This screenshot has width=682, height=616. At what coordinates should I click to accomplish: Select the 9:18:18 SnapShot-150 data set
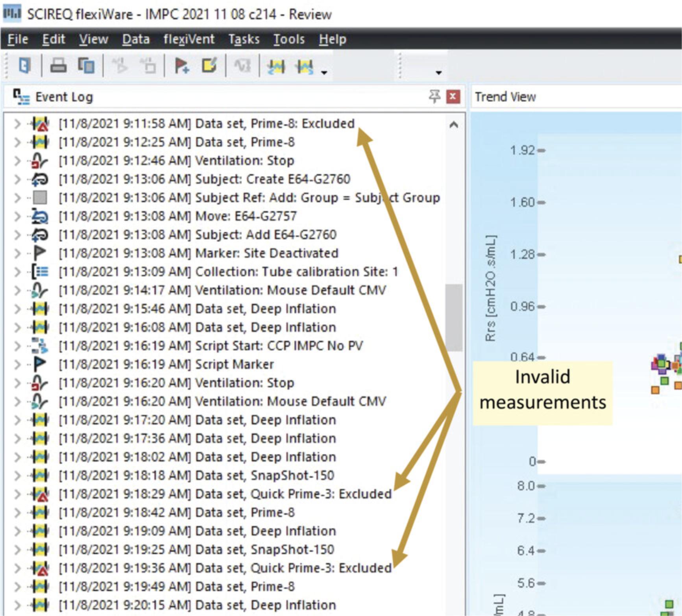[196, 475]
